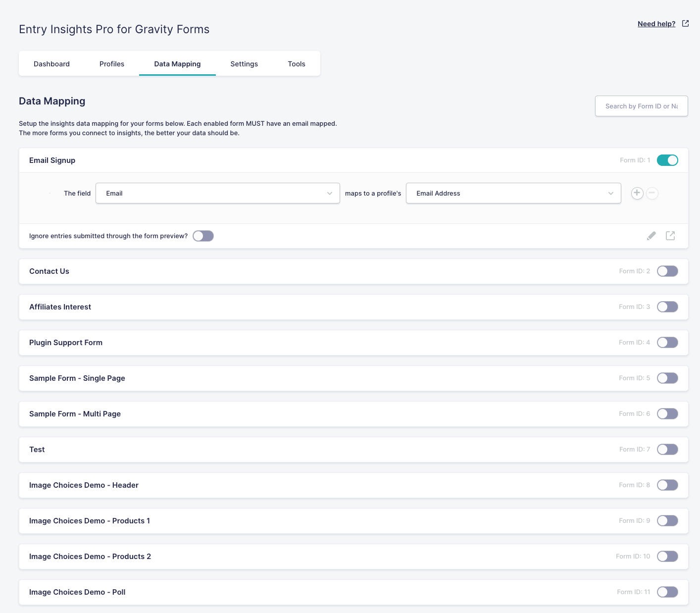Click the Plugin Support Form title
Viewport: 700px width, 613px height.
(x=66, y=343)
